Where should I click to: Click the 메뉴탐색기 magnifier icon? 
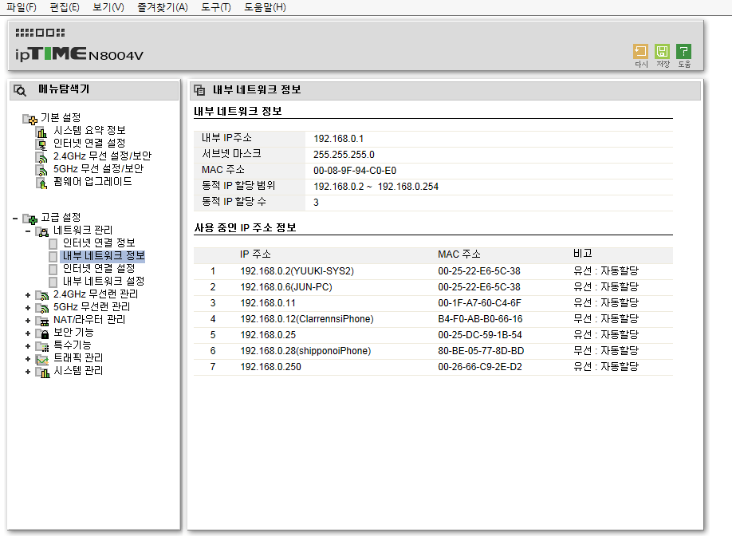pos(20,90)
